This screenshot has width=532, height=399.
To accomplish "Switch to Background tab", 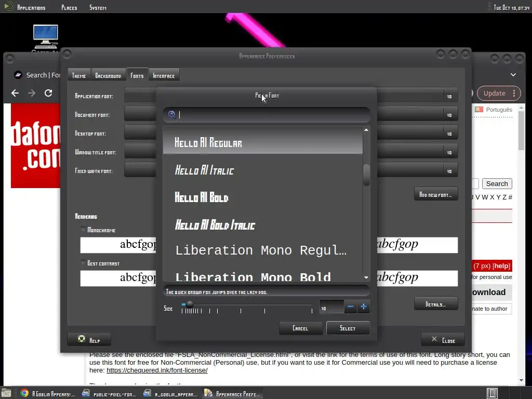I will click(108, 76).
